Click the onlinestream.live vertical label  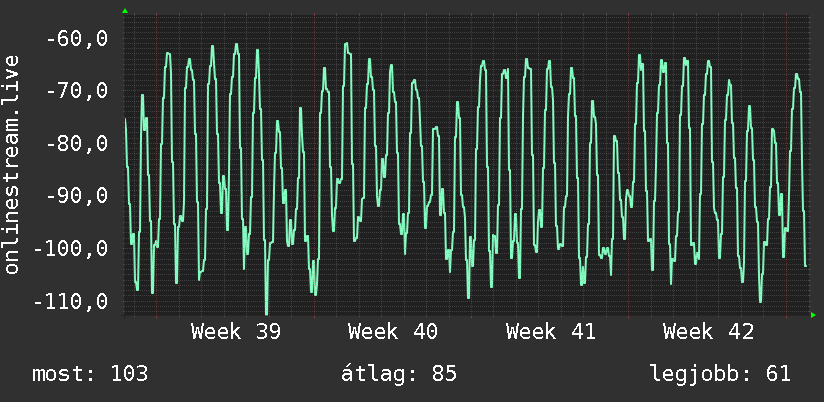point(12,164)
